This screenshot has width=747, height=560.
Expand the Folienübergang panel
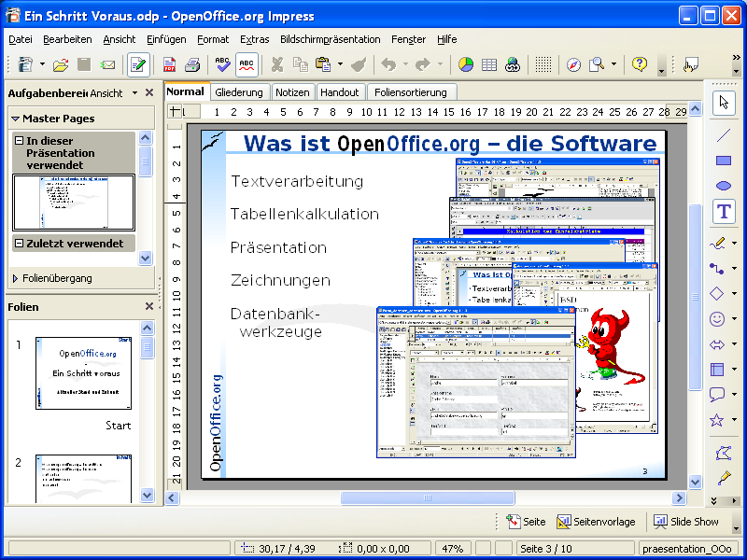(16, 278)
